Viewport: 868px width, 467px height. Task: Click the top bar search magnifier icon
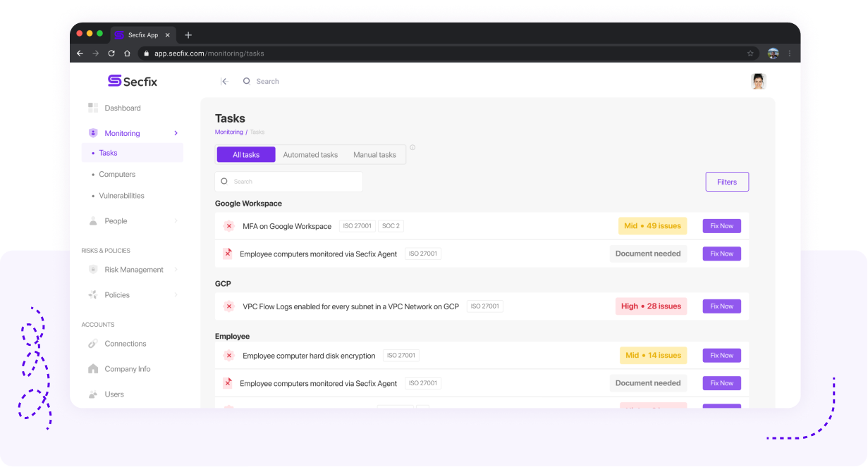[x=247, y=81]
